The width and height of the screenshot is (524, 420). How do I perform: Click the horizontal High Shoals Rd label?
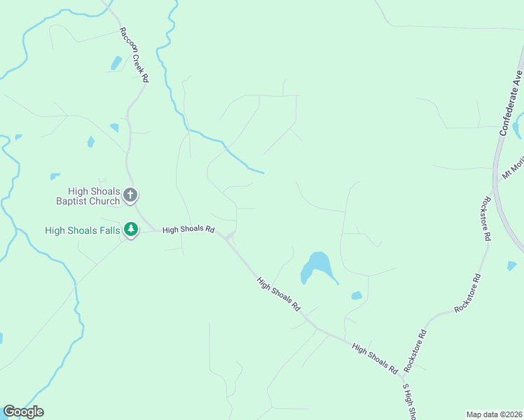point(188,229)
